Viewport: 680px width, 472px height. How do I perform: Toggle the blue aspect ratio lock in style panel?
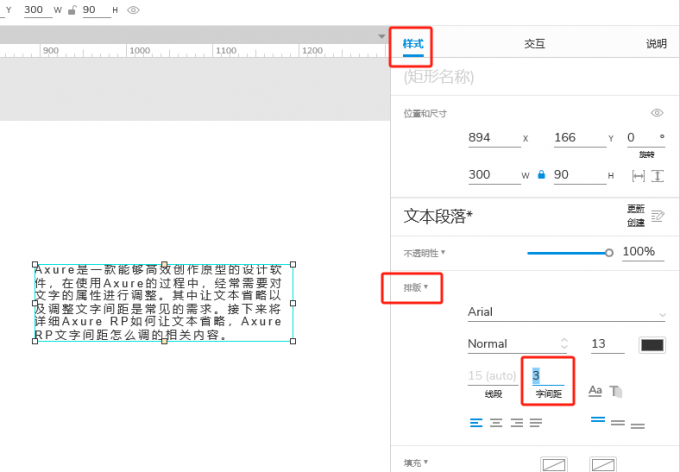click(x=541, y=174)
